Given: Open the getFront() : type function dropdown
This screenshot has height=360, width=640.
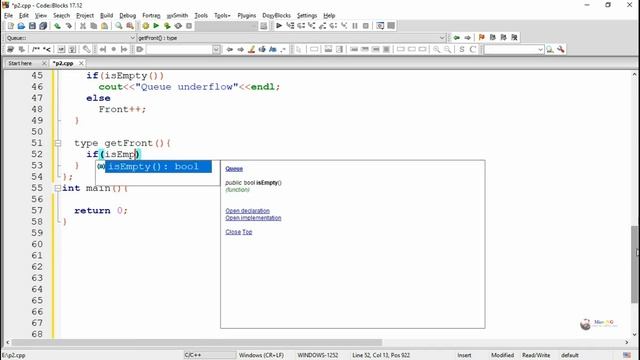Looking at the screenshot, I should (x=442, y=38).
